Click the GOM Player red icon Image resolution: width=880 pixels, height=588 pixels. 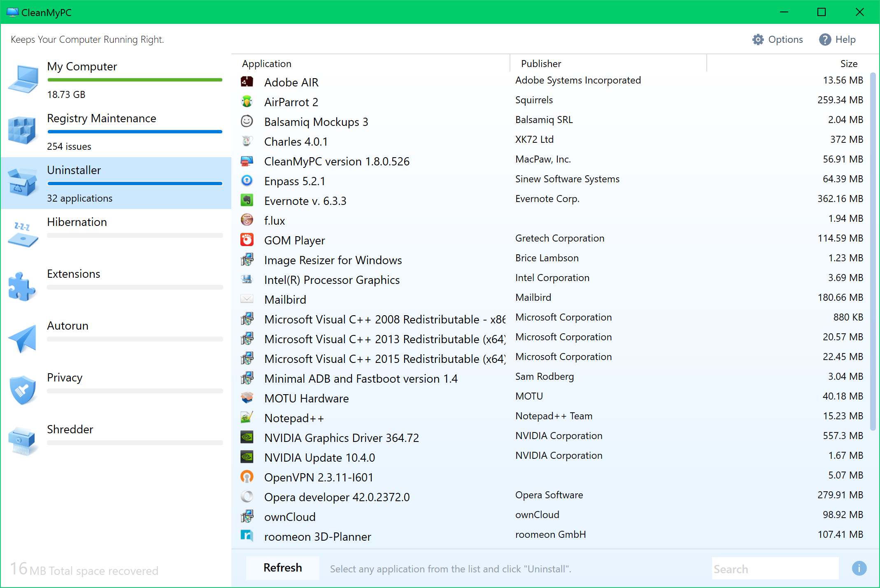coord(247,240)
